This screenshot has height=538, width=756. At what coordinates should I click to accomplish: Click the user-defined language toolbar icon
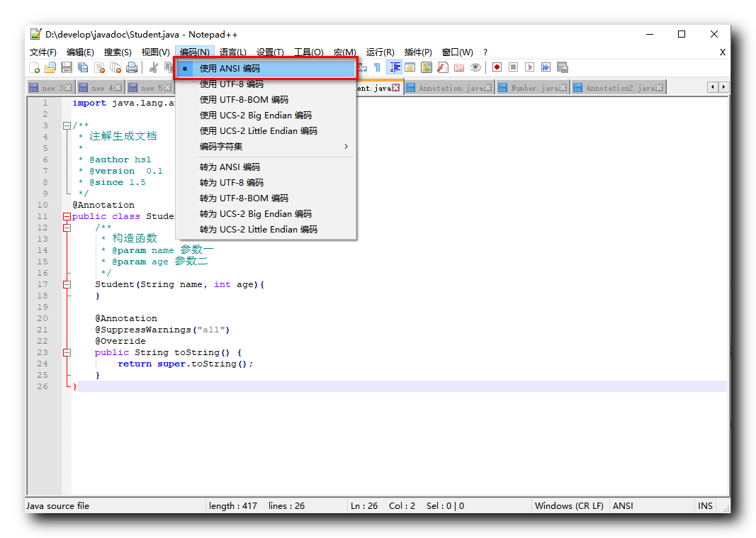coord(410,67)
